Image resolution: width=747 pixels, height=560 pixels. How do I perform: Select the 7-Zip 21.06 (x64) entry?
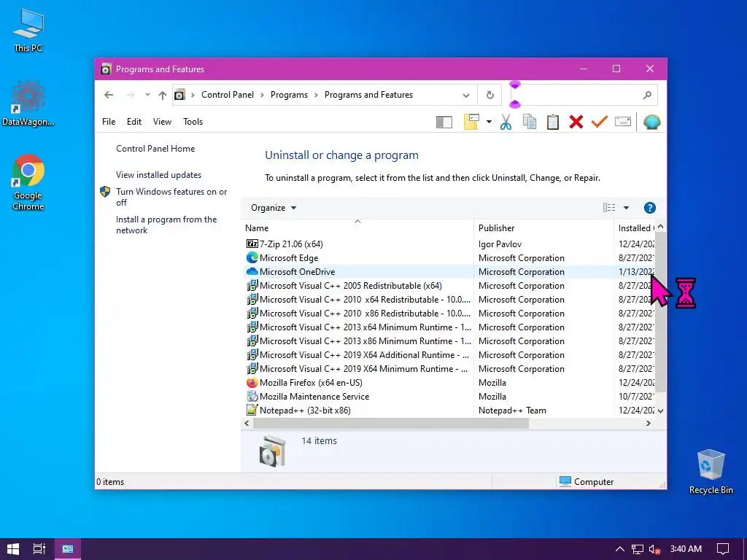291,244
